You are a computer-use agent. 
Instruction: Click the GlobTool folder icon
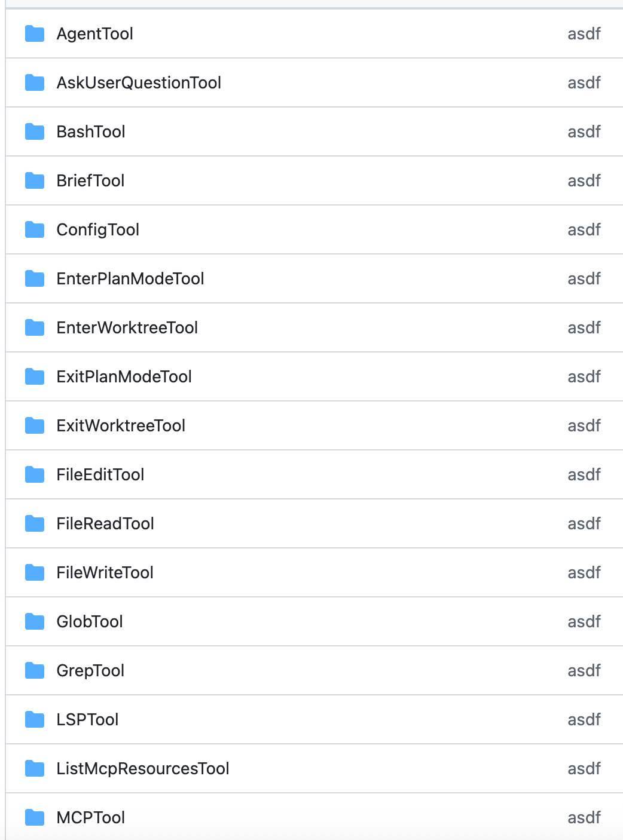[35, 622]
